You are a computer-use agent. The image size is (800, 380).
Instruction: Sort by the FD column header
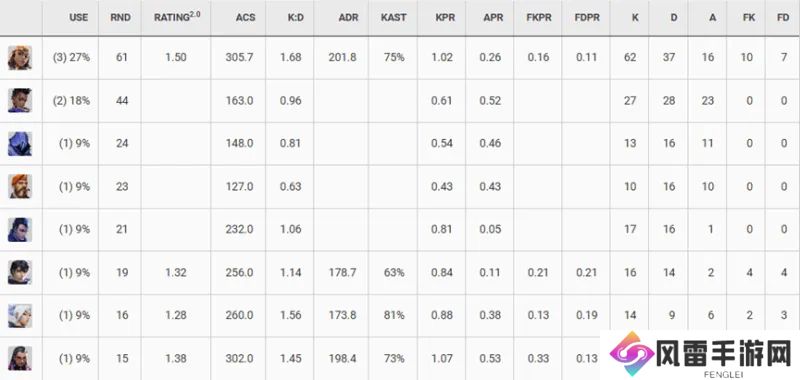[x=782, y=18]
